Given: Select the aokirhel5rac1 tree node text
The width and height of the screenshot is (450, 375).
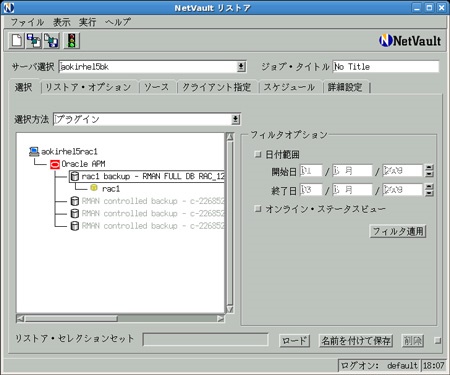Looking at the screenshot, I should click(x=69, y=152).
